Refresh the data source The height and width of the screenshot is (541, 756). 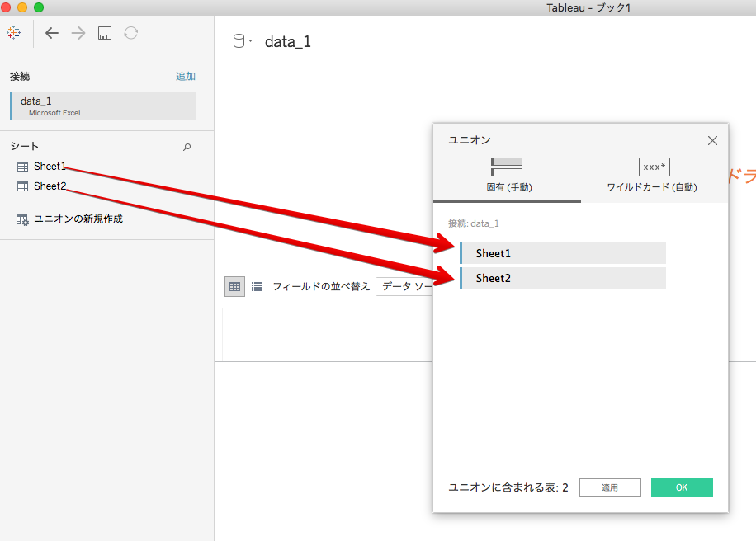coord(132,33)
